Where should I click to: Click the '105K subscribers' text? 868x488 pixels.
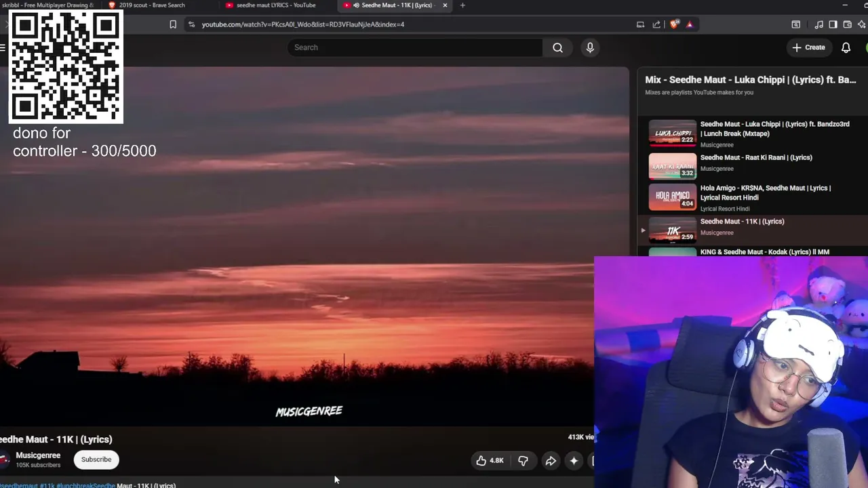coord(38,465)
